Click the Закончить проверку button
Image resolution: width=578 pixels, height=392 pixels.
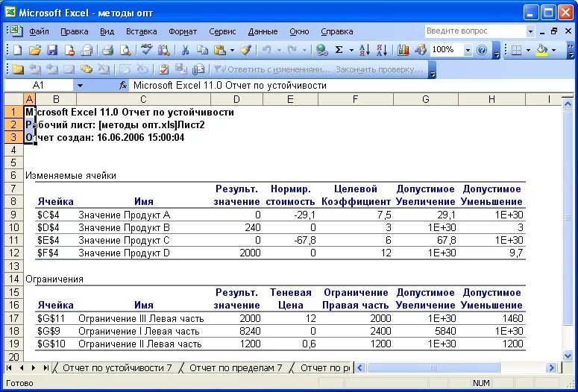[379, 69]
